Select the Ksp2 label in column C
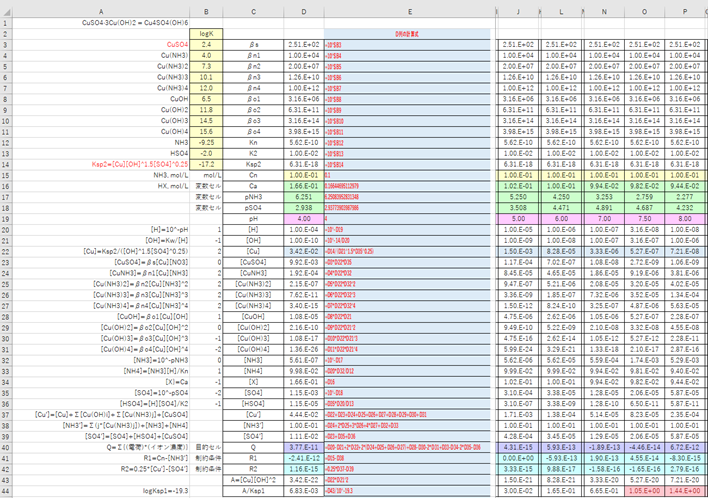 tap(253, 164)
